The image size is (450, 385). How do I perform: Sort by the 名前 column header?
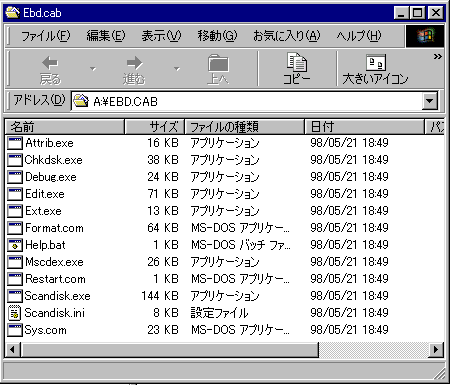pyautogui.click(x=65, y=127)
